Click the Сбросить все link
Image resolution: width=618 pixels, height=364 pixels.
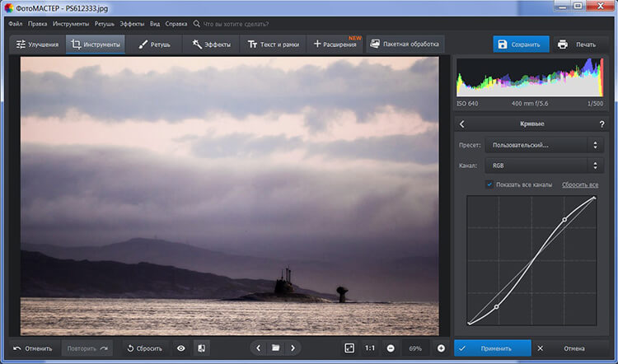(x=580, y=184)
